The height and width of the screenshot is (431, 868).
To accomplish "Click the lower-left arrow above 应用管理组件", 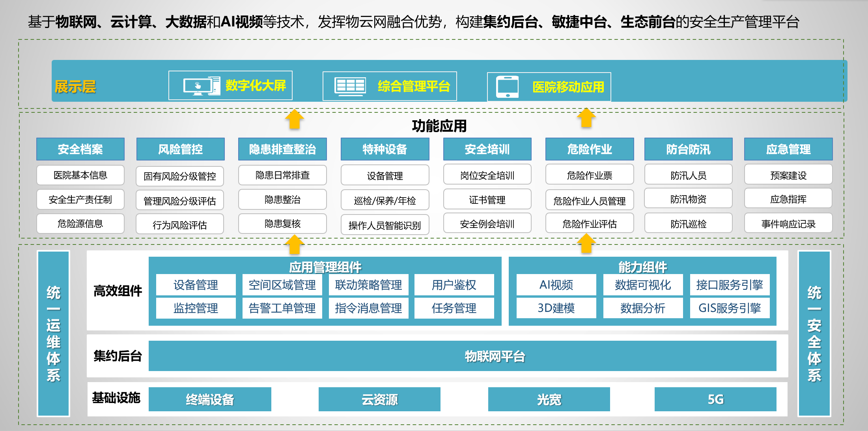I will click(295, 244).
